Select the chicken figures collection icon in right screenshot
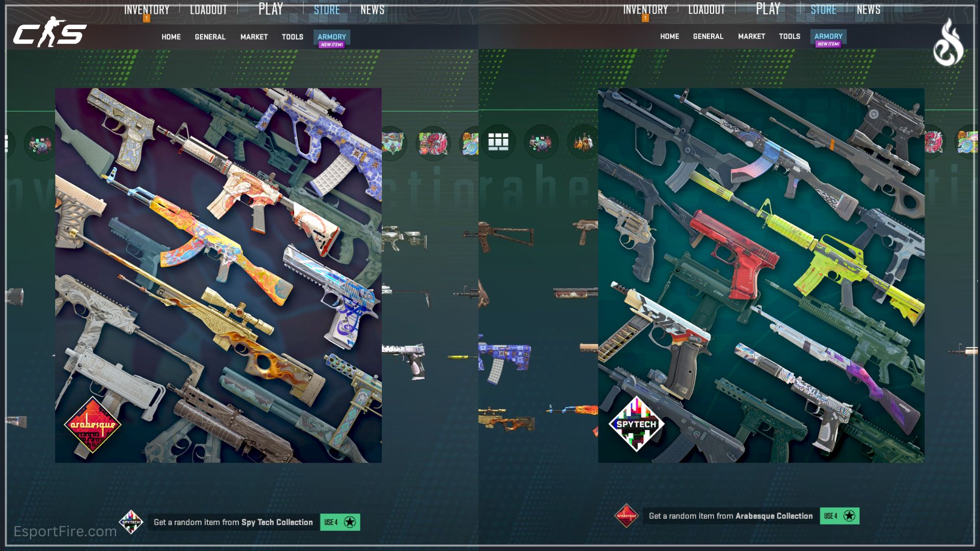980x551 pixels. pos(583,142)
